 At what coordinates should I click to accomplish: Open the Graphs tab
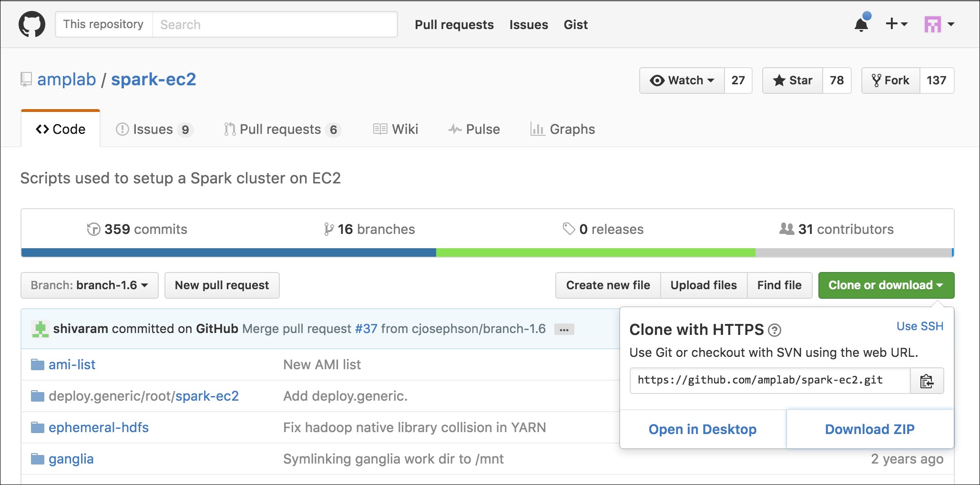click(562, 129)
